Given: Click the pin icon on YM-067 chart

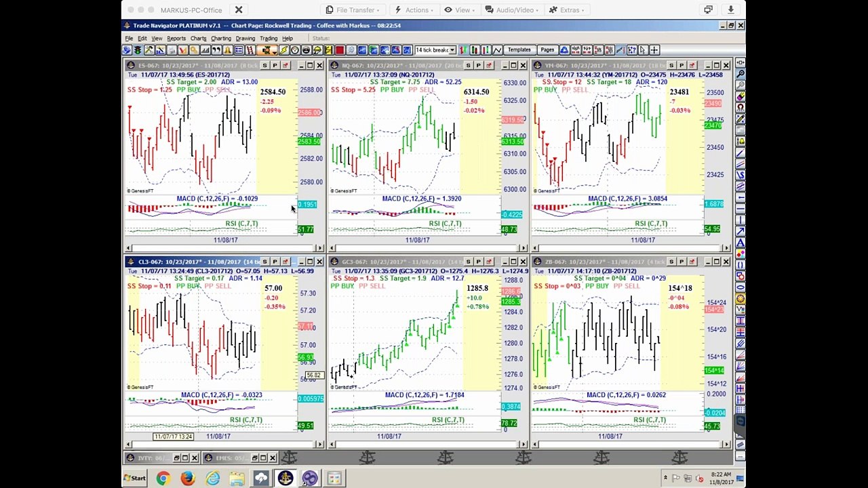Looking at the screenshot, I should click(692, 66).
